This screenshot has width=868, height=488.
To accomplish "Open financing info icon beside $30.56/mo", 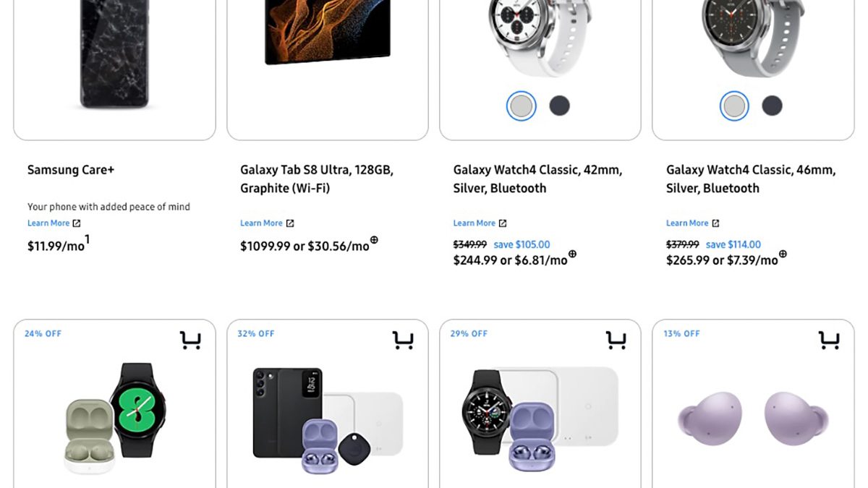I will (x=374, y=240).
